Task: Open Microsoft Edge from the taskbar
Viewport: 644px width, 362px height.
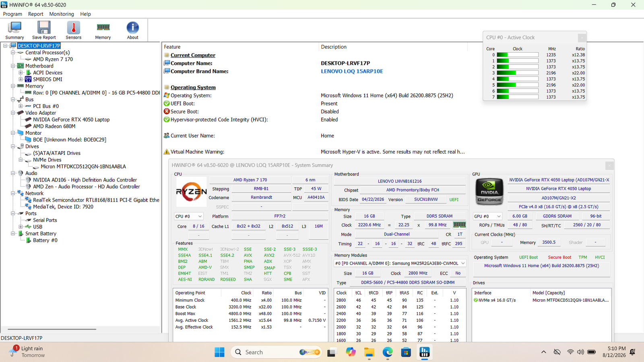Action: pyautogui.click(x=388, y=352)
